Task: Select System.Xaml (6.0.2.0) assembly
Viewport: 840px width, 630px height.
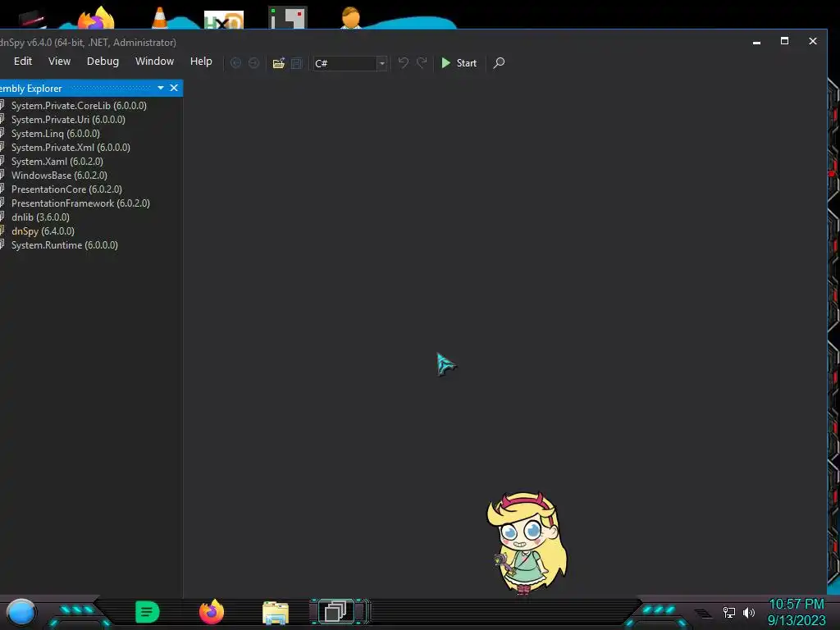Action: 57,162
